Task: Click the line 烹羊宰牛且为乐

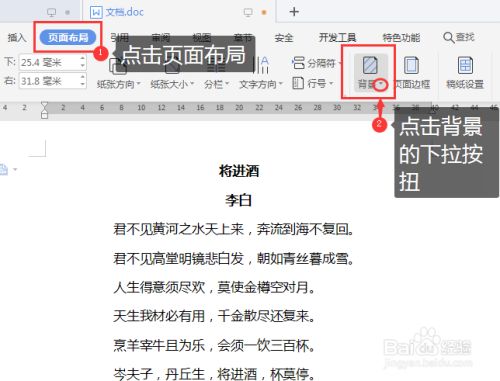Action: [x=214, y=345]
